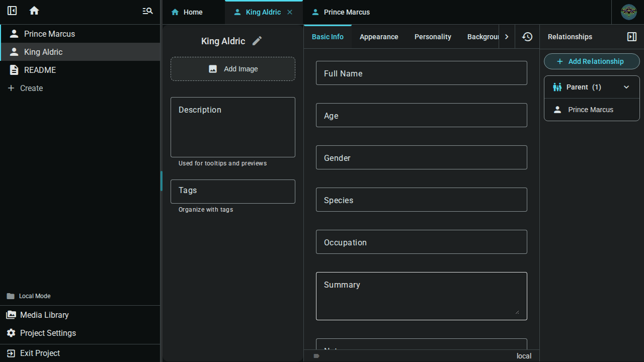Click the Local Mode folder icon
Image resolution: width=644 pixels, height=362 pixels.
tap(11, 296)
